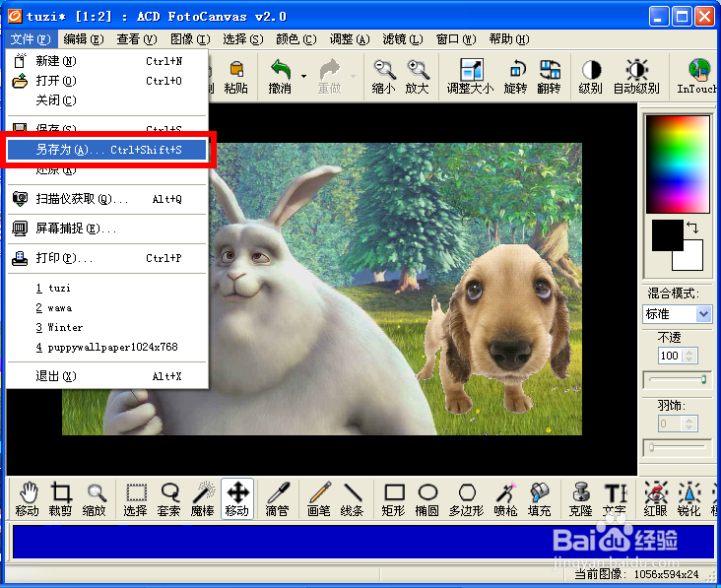The image size is (721, 588).
Task: Click the Rotate (旋转) icon
Action: [x=515, y=77]
